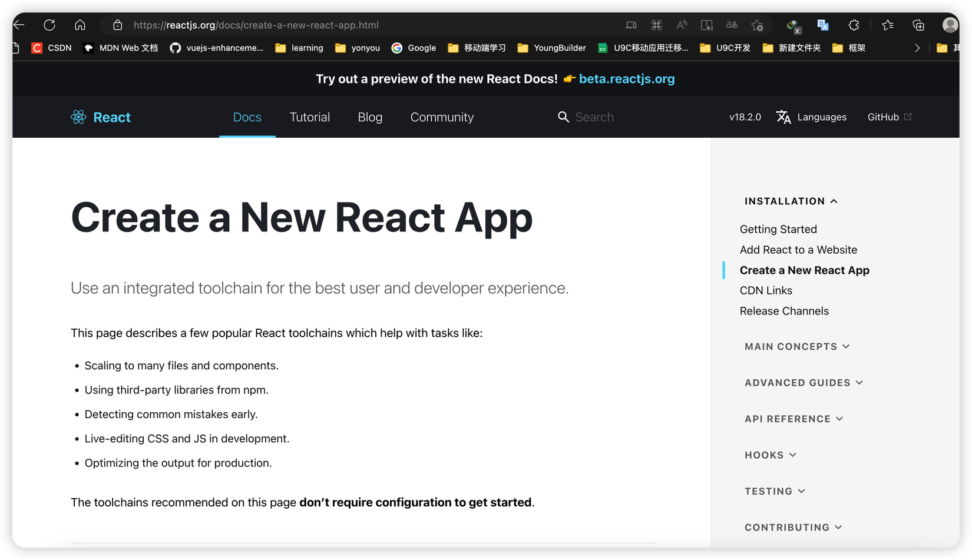
Task: Click 'Scaling to many files and components.'
Action: coord(181,366)
